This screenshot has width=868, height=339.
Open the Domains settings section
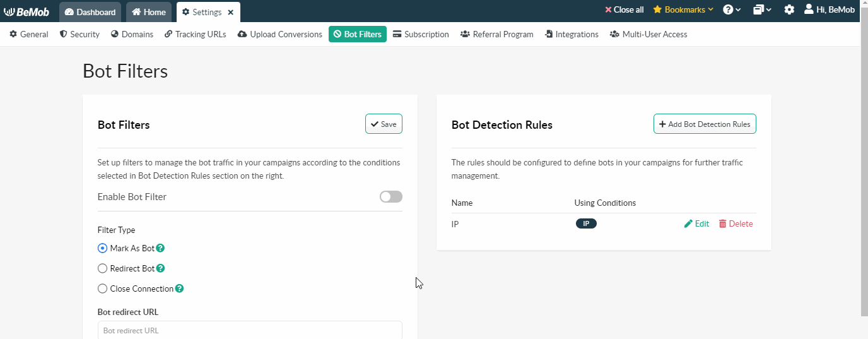click(x=132, y=34)
